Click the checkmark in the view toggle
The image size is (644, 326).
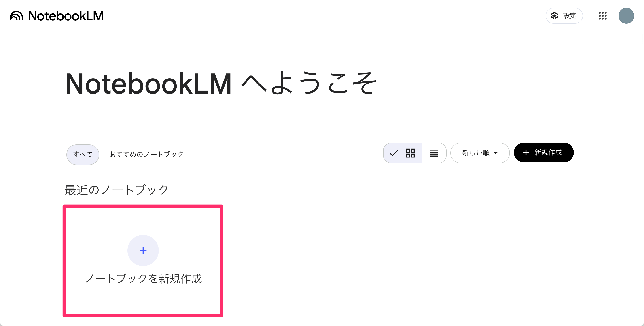[394, 153]
